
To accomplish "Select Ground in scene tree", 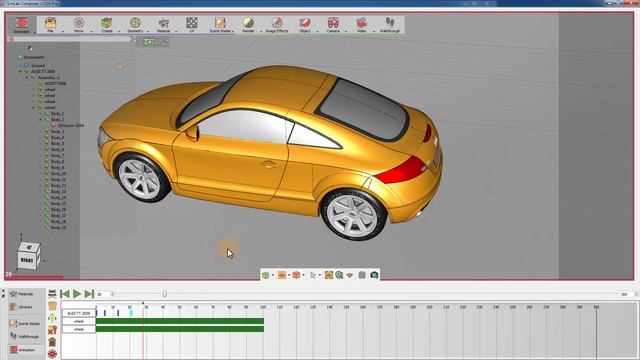I will (x=38, y=65).
